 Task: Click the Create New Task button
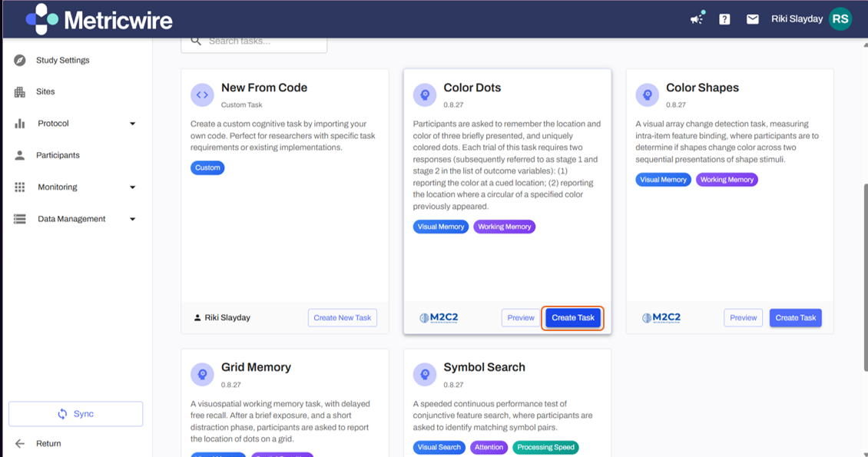click(x=342, y=318)
